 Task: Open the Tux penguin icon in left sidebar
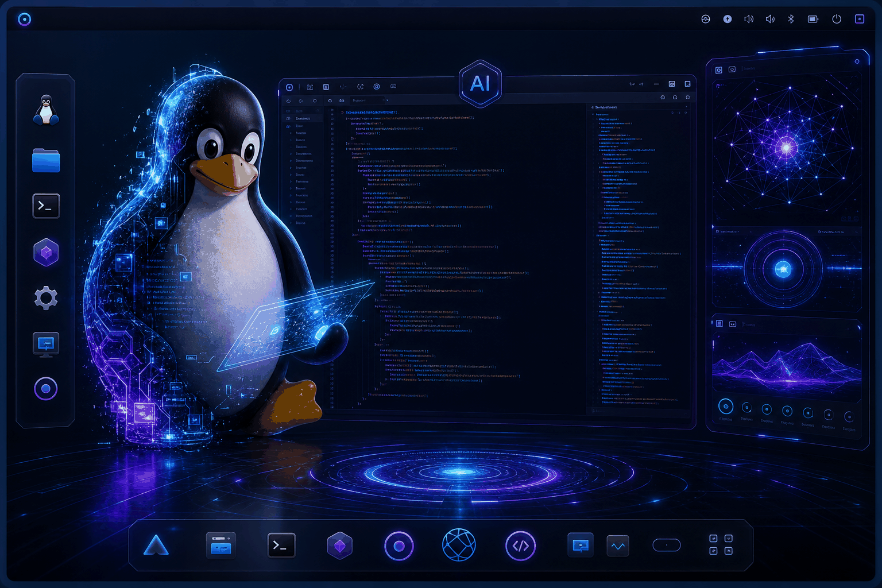(x=46, y=110)
